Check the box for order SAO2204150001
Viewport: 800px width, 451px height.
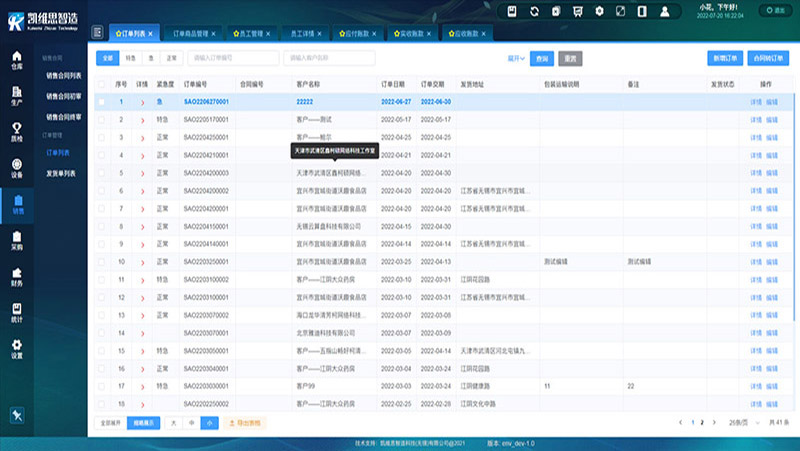pos(102,227)
